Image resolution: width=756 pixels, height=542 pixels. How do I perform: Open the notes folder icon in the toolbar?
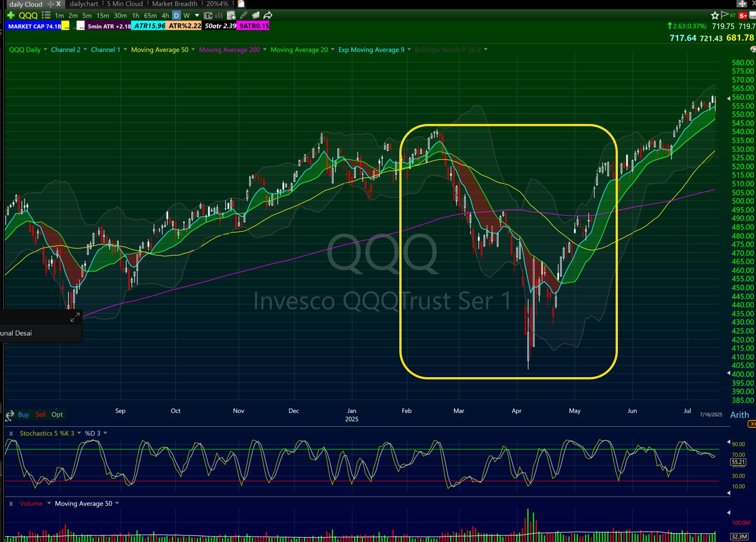click(x=255, y=15)
